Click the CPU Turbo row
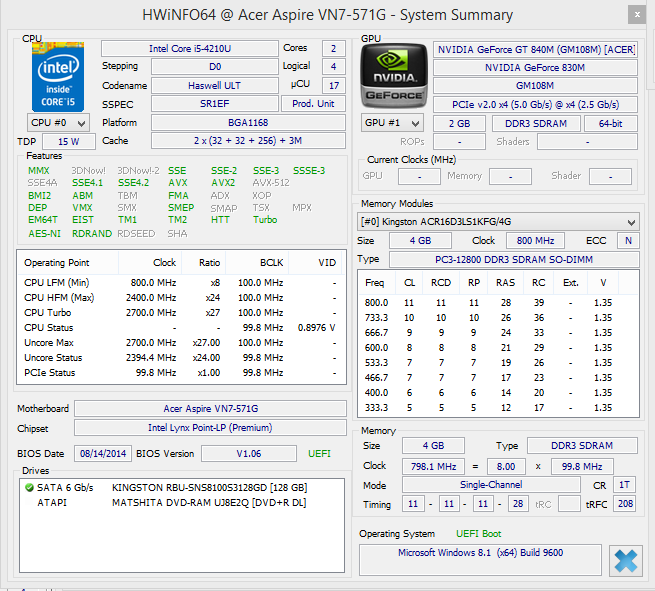This screenshot has width=655, height=591. point(181,313)
